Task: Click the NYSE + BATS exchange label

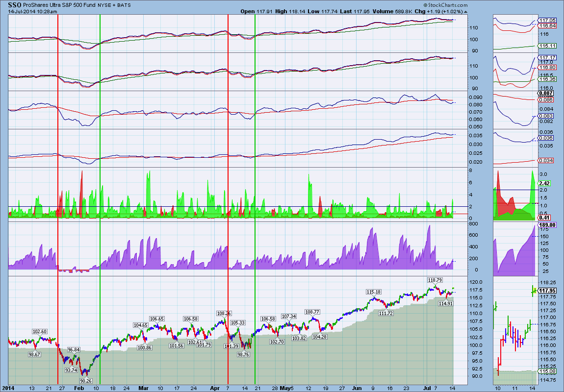Action: point(114,5)
